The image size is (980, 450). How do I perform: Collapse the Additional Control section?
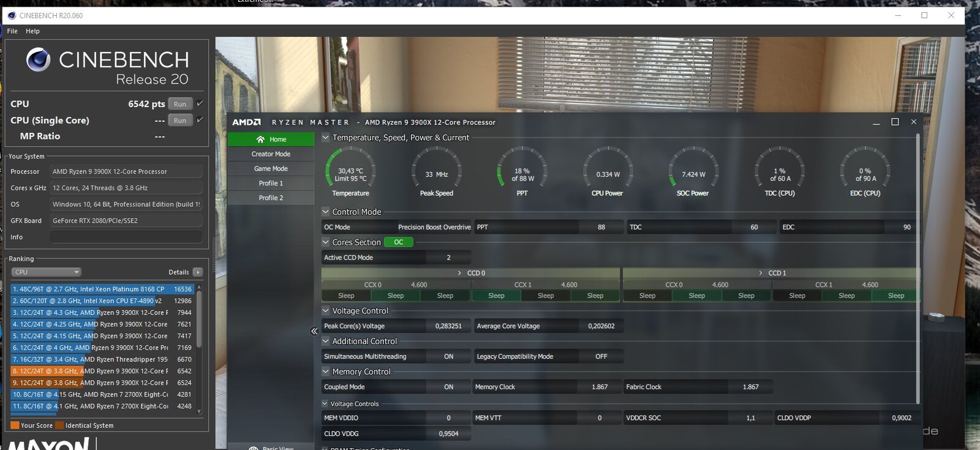coord(326,341)
